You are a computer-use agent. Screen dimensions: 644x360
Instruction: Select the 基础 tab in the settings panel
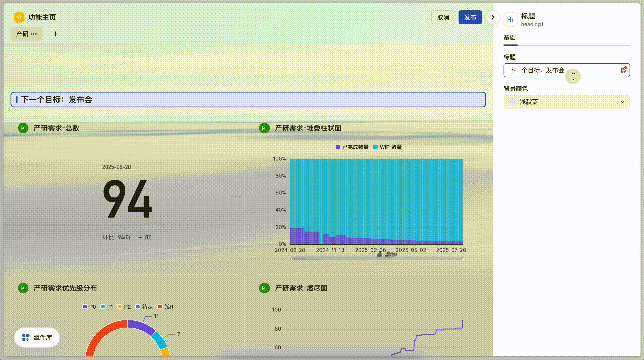click(x=510, y=38)
